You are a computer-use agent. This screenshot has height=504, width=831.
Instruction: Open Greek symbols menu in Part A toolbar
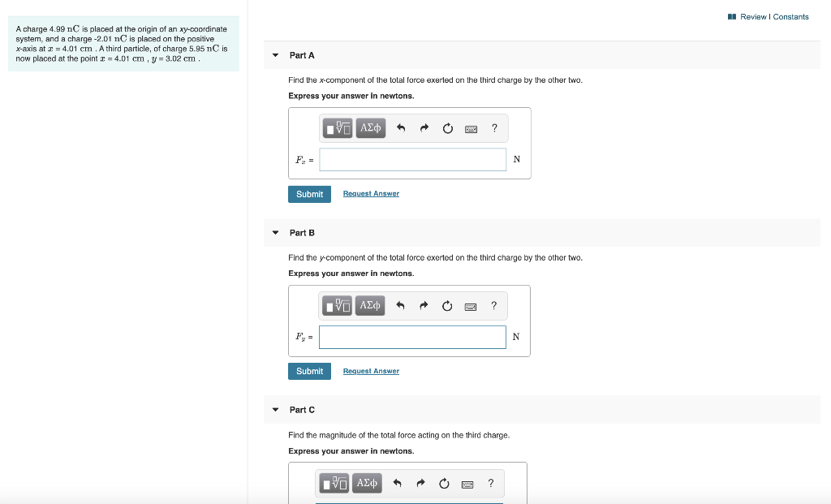tap(370, 128)
